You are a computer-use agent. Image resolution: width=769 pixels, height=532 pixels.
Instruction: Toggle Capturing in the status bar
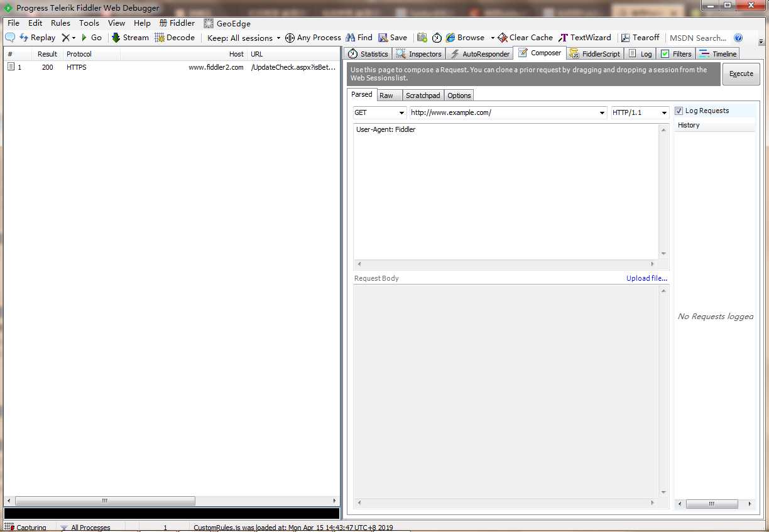coord(26,528)
